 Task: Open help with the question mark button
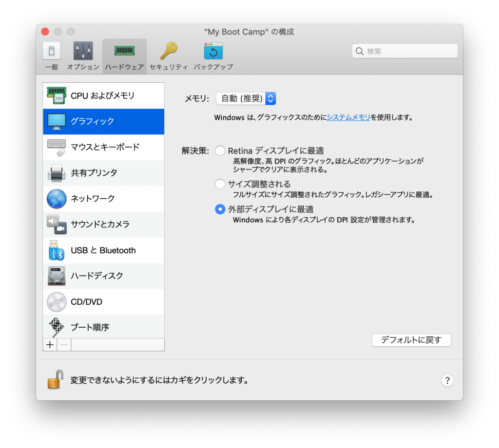[x=447, y=380]
